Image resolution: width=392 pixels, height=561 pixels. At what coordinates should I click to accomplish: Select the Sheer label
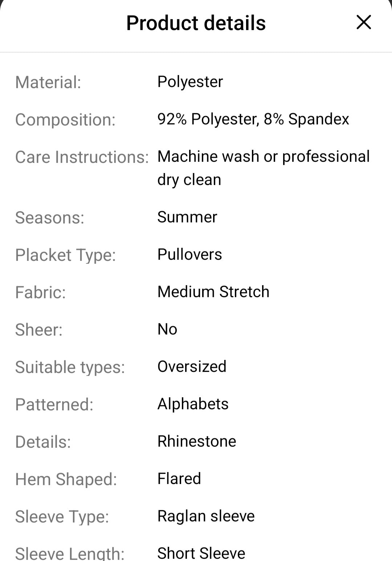39,330
